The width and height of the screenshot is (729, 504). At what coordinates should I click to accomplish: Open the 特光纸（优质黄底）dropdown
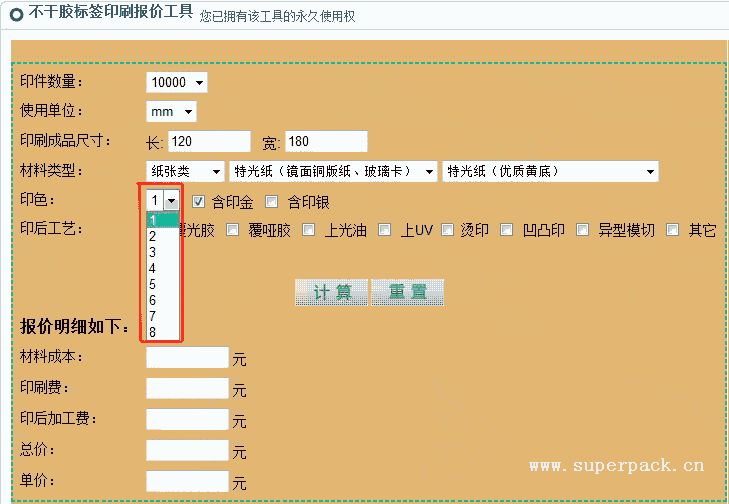[x=550, y=171]
